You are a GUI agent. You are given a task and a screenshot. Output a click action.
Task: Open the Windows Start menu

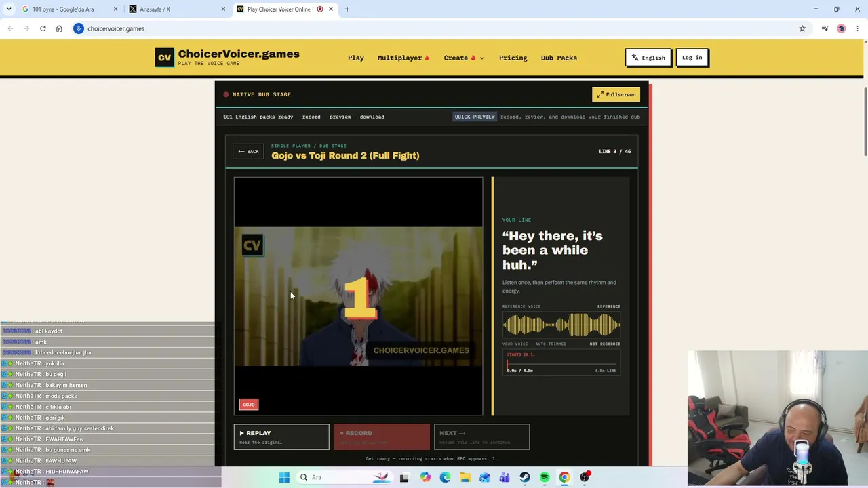click(x=284, y=477)
